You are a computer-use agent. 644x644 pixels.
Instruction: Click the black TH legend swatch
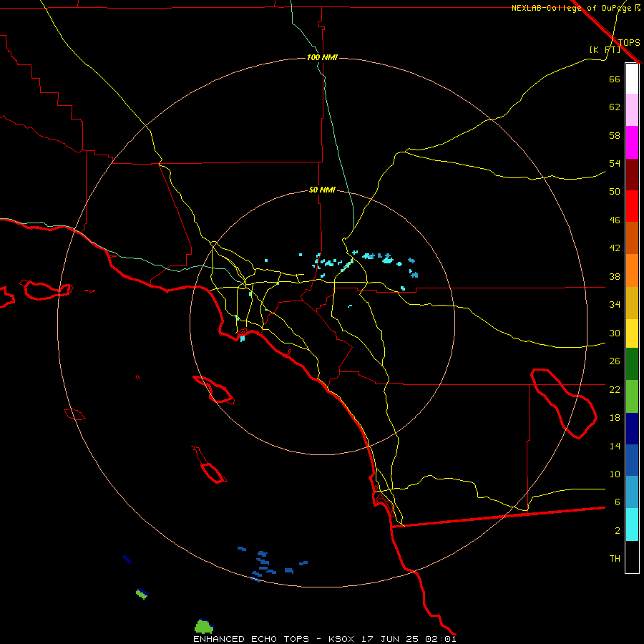click(632, 557)
